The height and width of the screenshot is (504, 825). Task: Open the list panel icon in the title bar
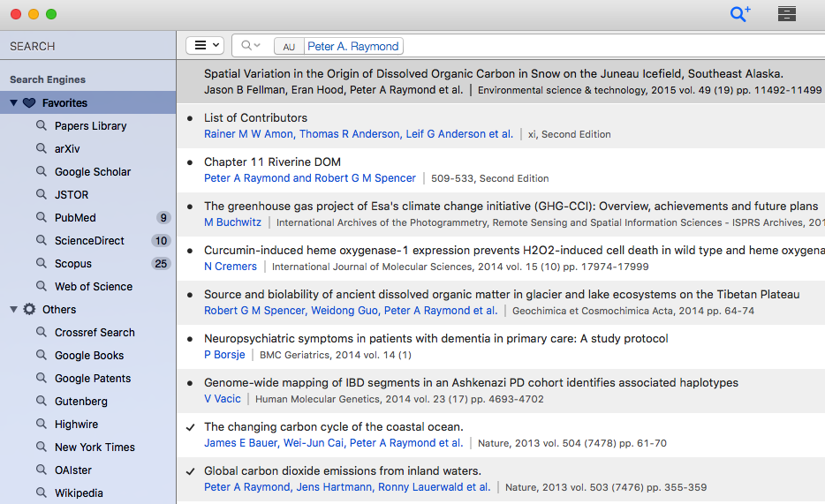787,13
